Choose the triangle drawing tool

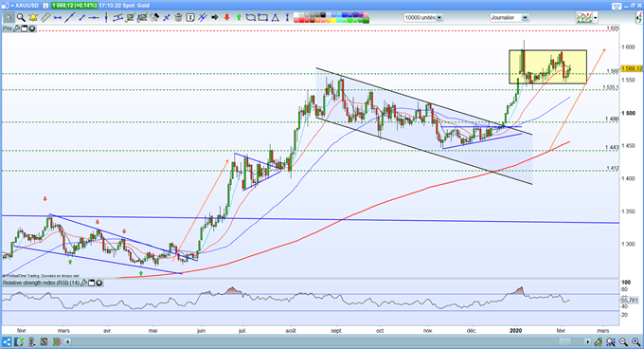[x=275, y=18]
